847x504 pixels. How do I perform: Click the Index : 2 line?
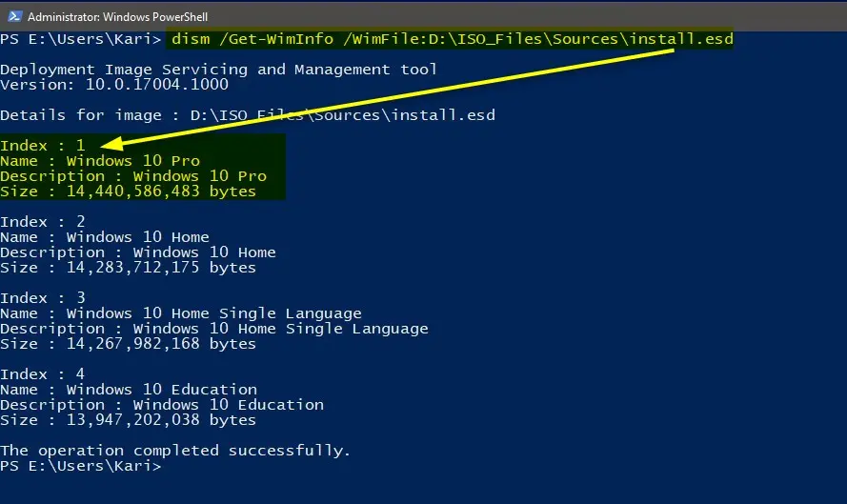pos(43,222)
